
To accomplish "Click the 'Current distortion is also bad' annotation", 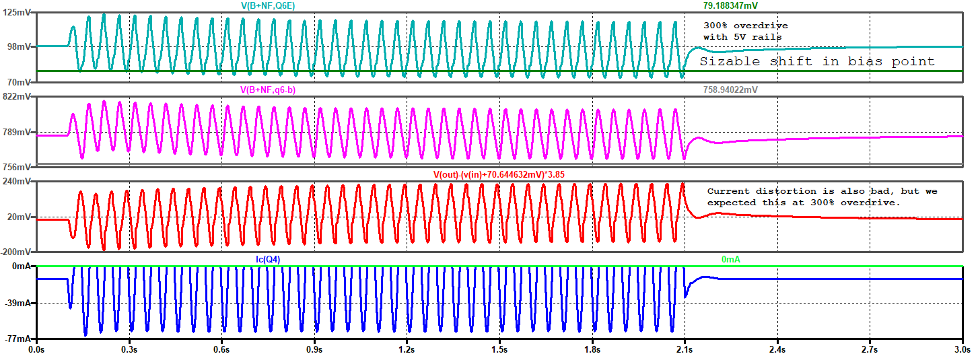I will 822,197.
